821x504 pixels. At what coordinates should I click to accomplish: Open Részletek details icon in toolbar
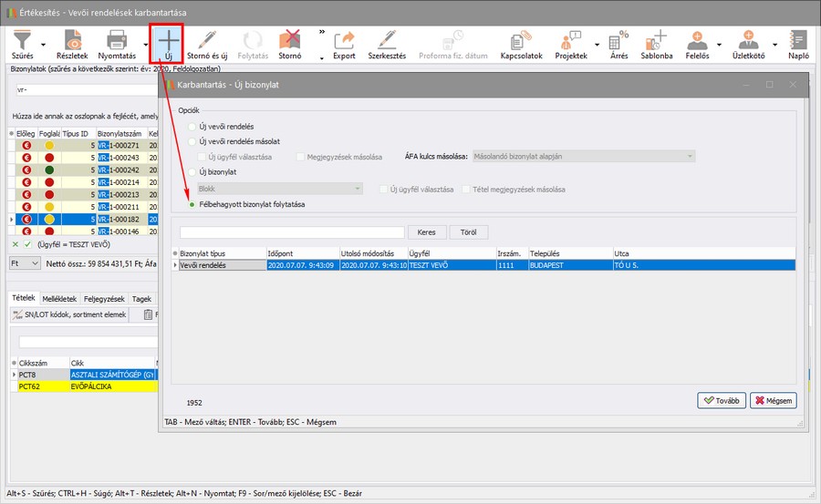[72, 39]
